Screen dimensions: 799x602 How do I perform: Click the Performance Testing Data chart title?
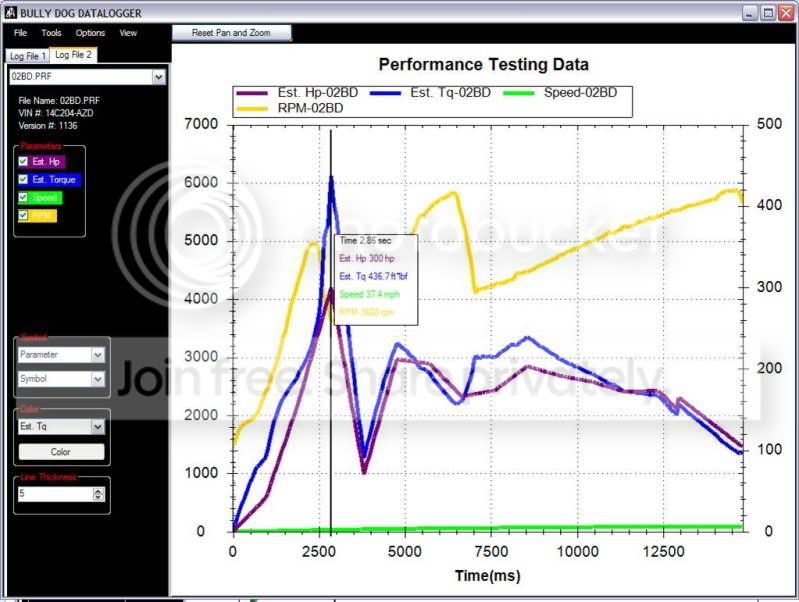(x=484, y=65)
